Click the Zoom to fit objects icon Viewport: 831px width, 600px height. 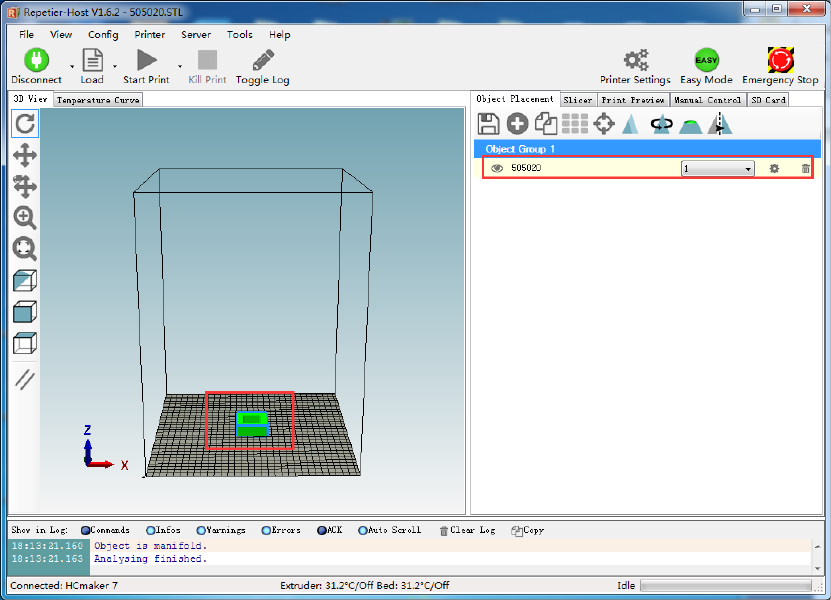[25, 249]
